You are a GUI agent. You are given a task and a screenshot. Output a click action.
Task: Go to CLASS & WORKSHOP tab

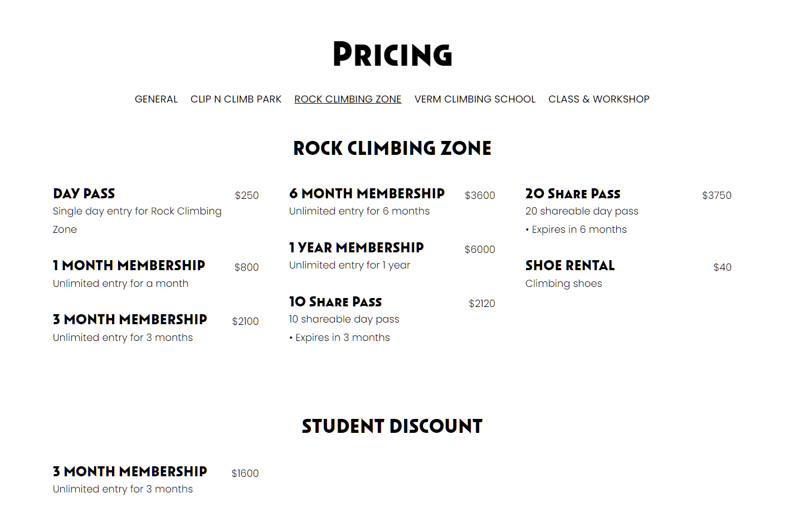pyautogui.click(x=598, y=99)
